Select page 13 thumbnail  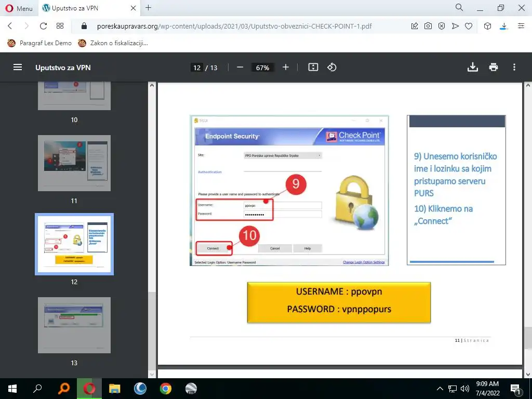click(74, 325)
